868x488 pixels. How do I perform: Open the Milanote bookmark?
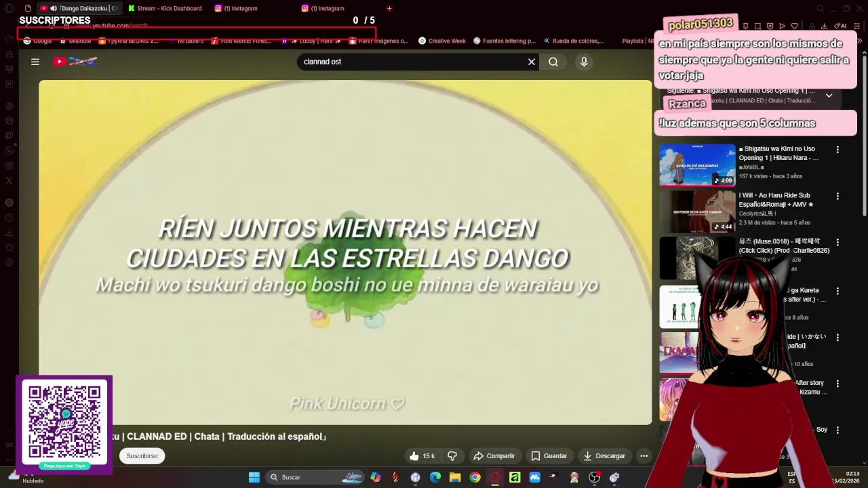click(x=74, y=41)
